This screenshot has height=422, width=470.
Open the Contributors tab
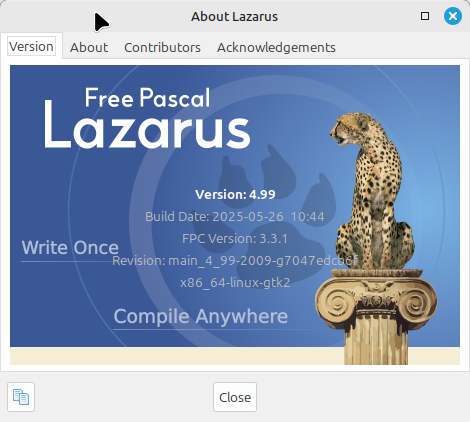[162, 47]
